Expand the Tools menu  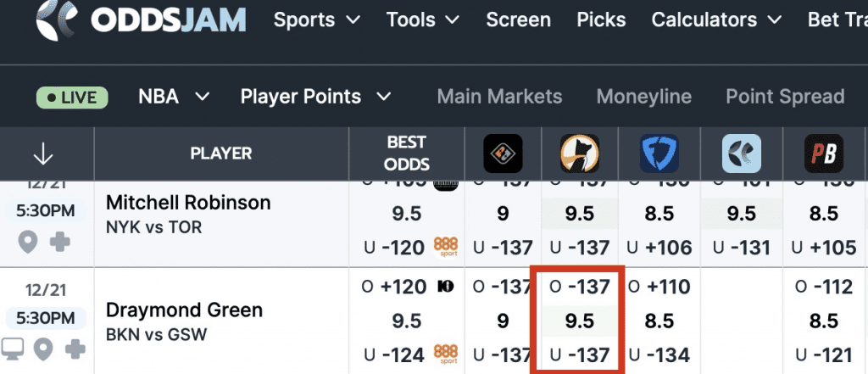[x=422, y=20]
